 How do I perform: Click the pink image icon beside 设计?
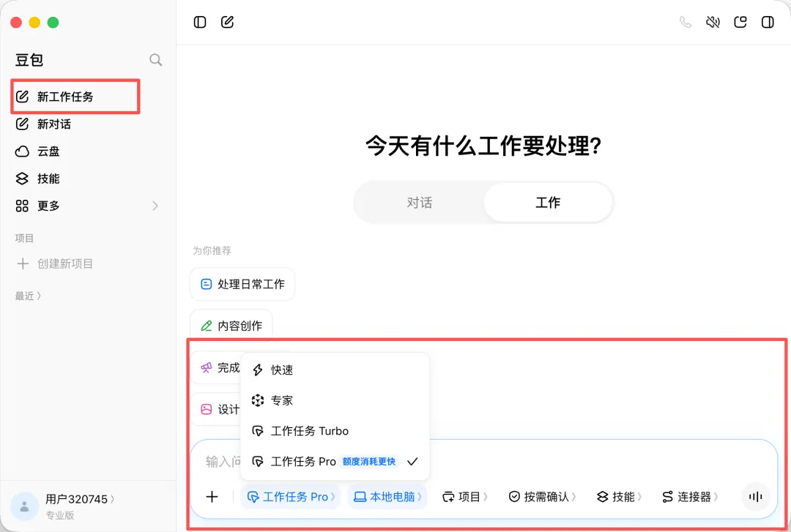pyautogui.click(x=207, y=409)
